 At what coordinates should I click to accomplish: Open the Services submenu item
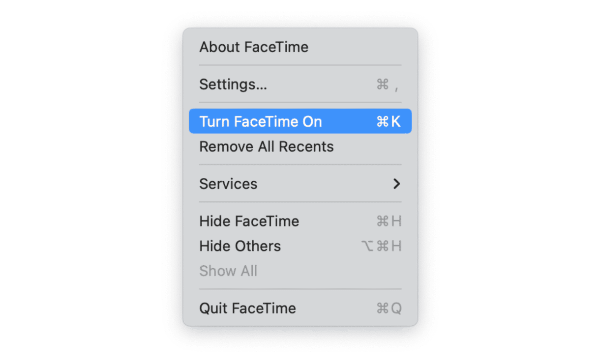click(x=228, y=184)
